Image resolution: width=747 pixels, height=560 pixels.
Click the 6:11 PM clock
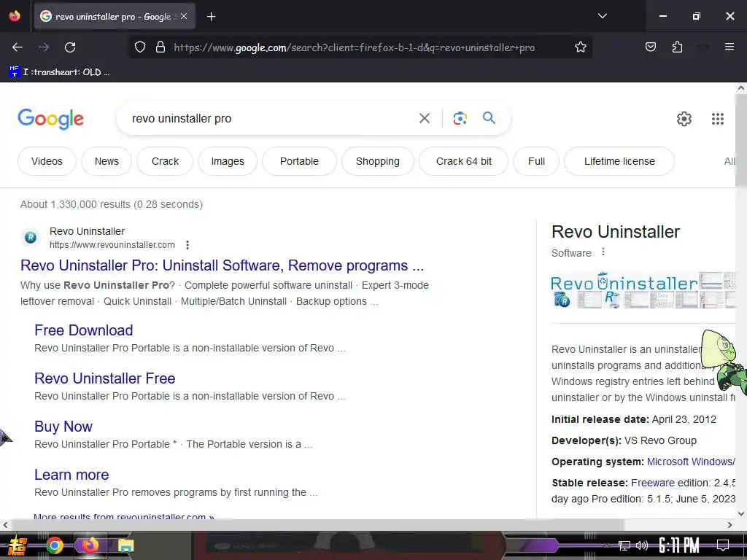pyautogui.click(x=678, y=545)
